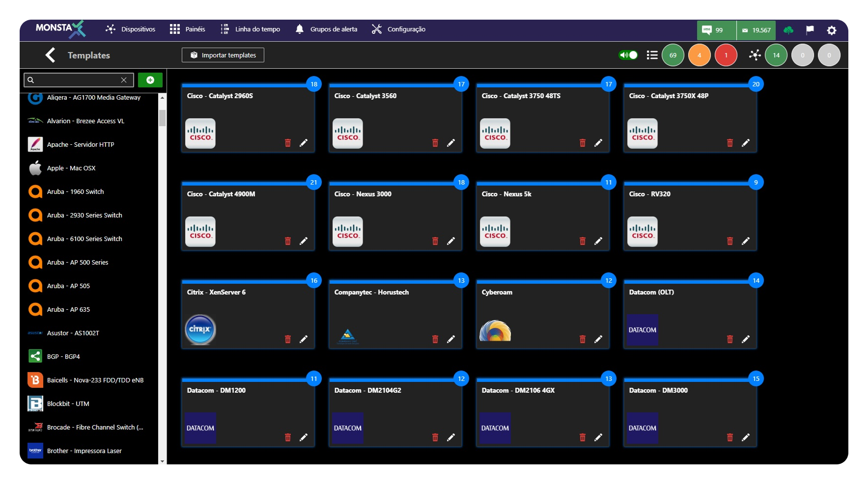Open Linha do tempo menu

[x=250, y=29]
